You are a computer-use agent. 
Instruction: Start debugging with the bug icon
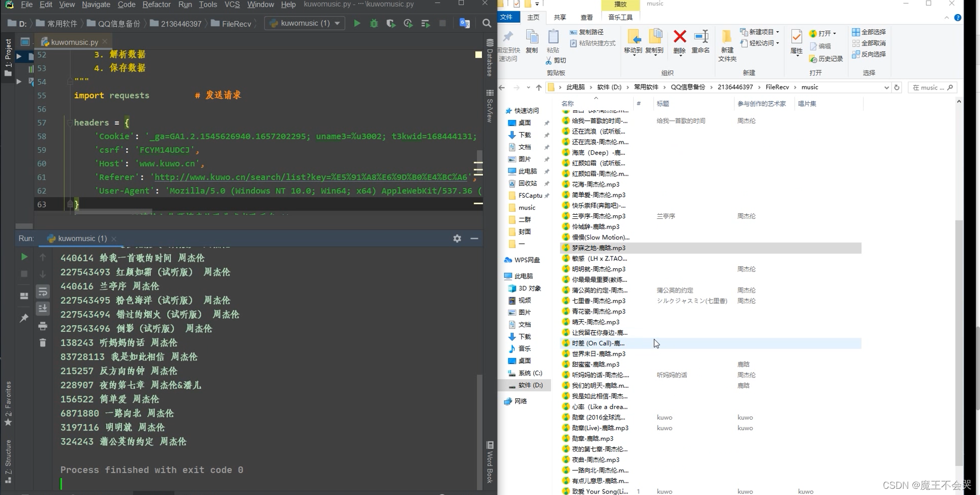(x=374, y=23)
